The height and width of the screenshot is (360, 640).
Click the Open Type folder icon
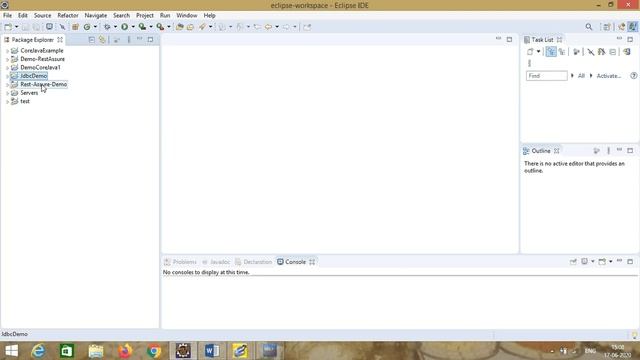[180, 27]
